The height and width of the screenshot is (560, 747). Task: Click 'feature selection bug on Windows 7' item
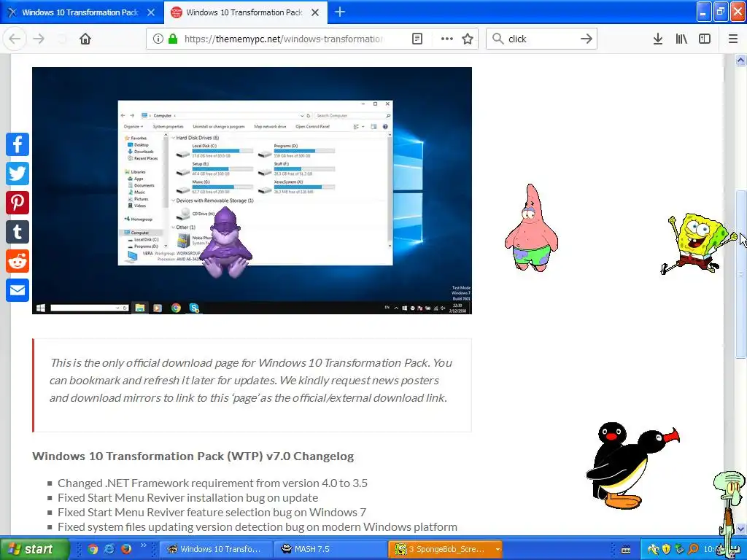coord(212,513)
